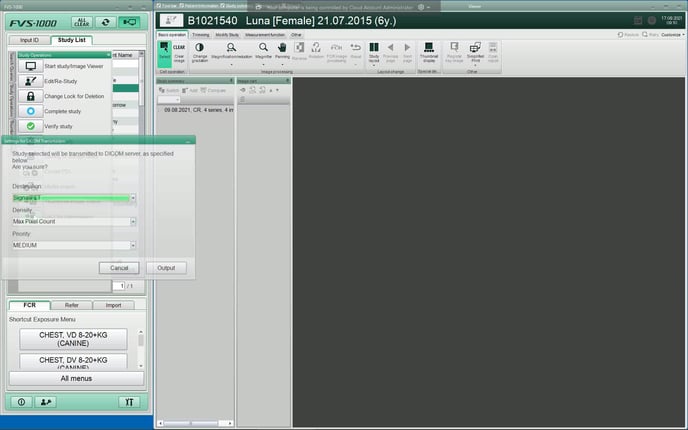Click the ALL CLEAR button in FVS-1000
This screenshot has width=688, height=430.
click(82, 21)
